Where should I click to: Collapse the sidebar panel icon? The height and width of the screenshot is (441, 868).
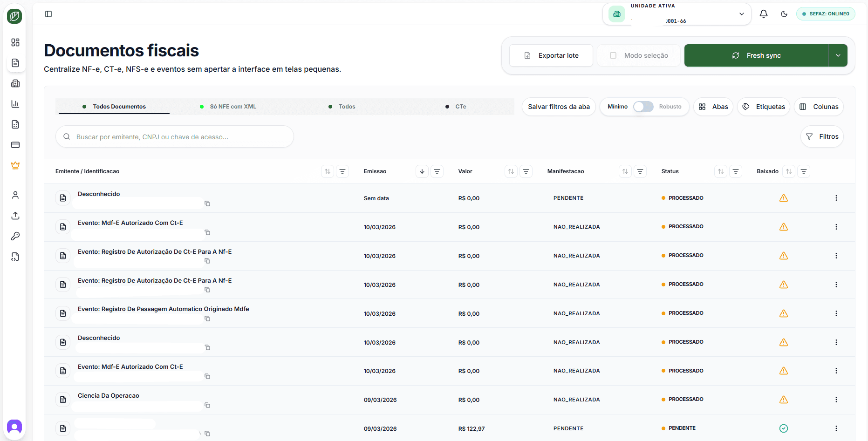[x=48, y=14]
